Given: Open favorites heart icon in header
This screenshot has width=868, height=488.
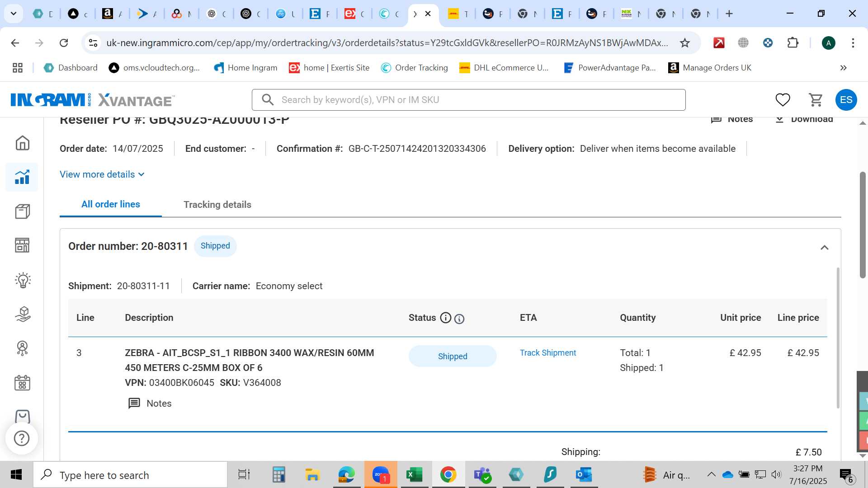Looking at the screenshot, I should pyautogui.click(x=783, y=100).
